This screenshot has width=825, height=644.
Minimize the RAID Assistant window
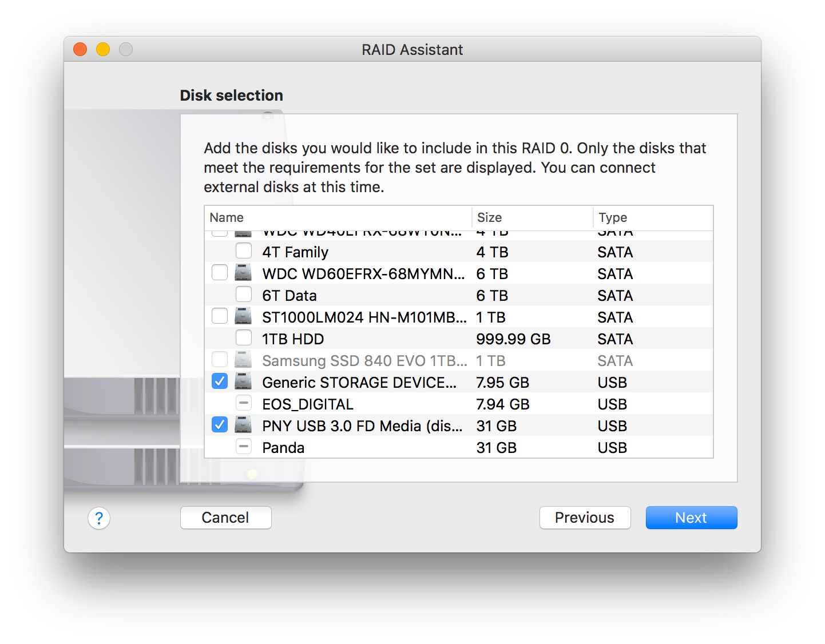click(103, 49)
